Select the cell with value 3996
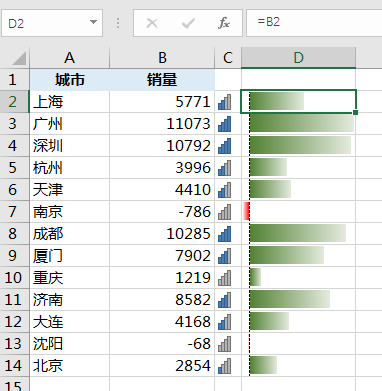382x391 pixels. [162, 168]
